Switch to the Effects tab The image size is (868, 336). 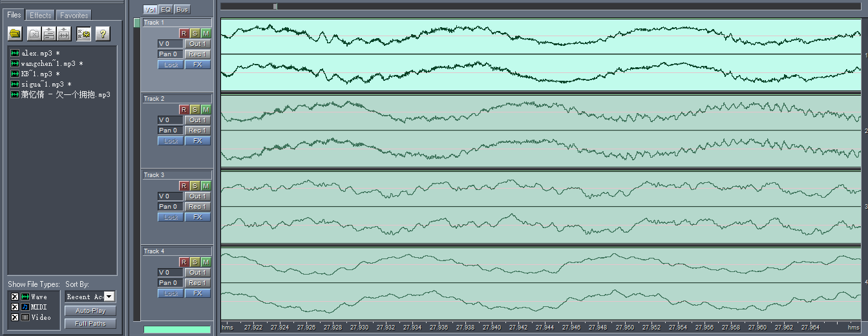click(40, 15)
